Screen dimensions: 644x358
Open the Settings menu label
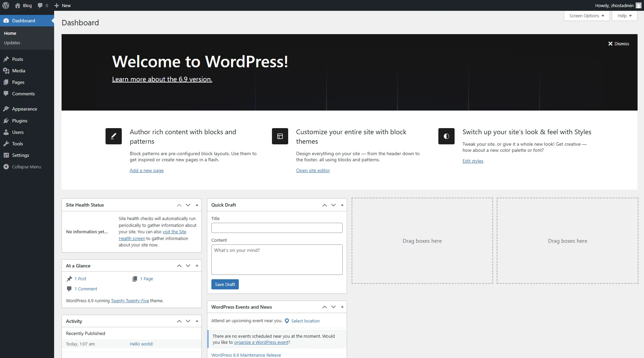(21, 155)
